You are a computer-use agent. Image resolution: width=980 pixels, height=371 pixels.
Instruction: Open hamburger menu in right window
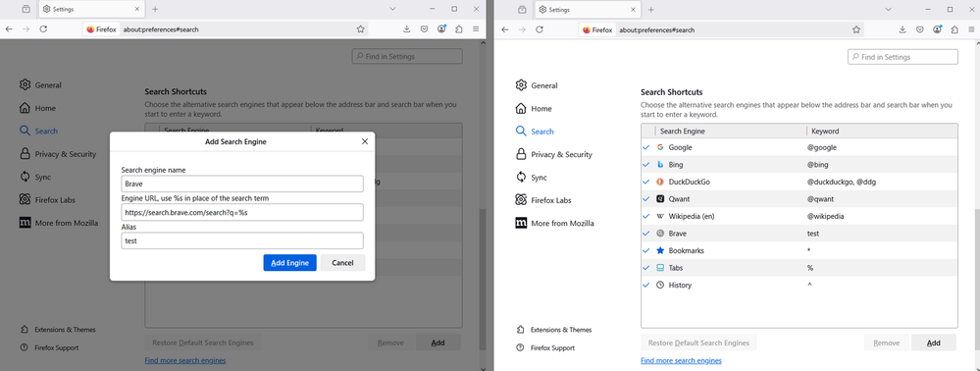971,29
